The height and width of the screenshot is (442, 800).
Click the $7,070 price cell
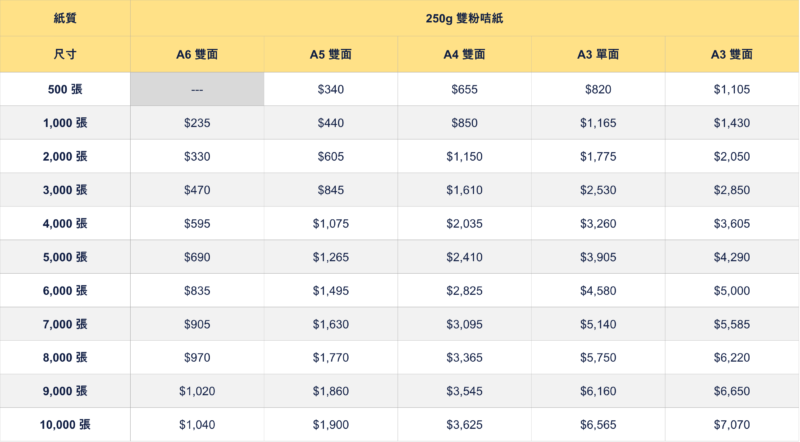coord(732,425)
